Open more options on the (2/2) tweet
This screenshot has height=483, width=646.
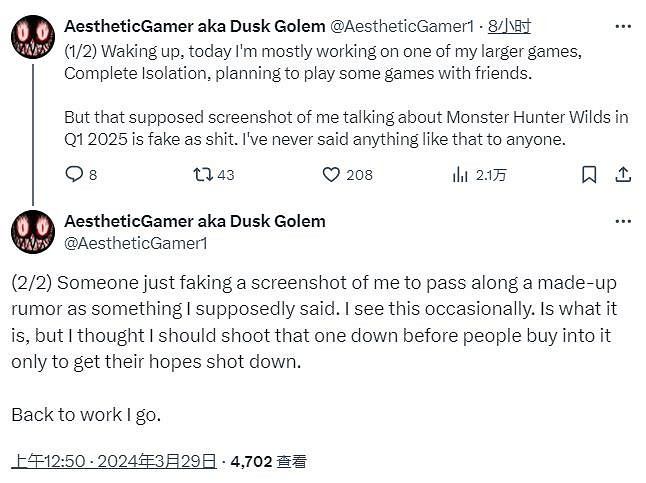(622, 221)
